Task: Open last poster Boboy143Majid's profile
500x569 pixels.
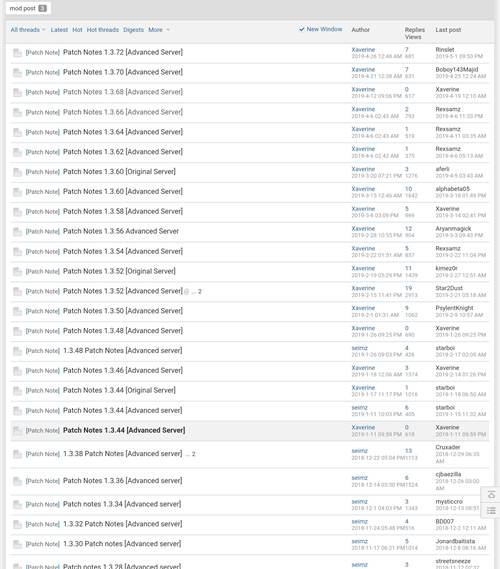Action: 457,70
